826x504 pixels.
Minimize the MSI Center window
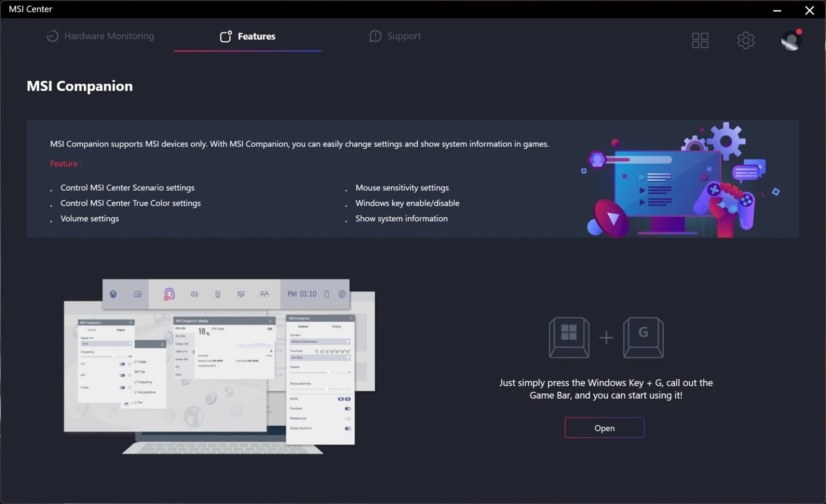[777, 10]
